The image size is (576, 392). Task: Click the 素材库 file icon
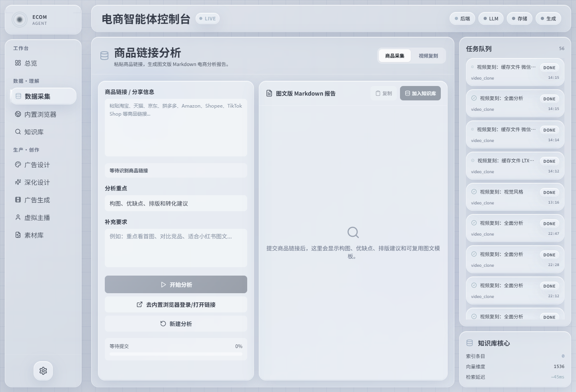[x=18, y=235]
